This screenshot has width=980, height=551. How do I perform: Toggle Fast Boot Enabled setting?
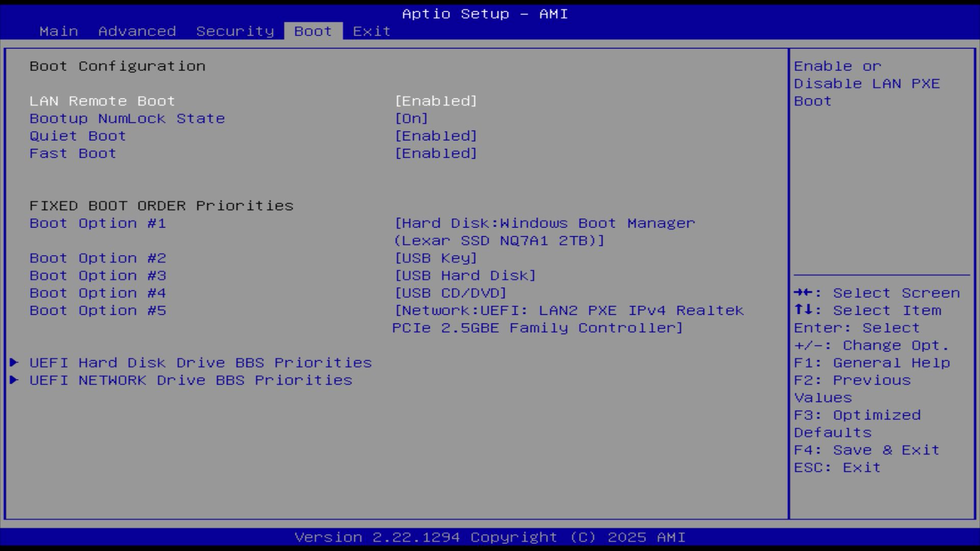(435, 154)
